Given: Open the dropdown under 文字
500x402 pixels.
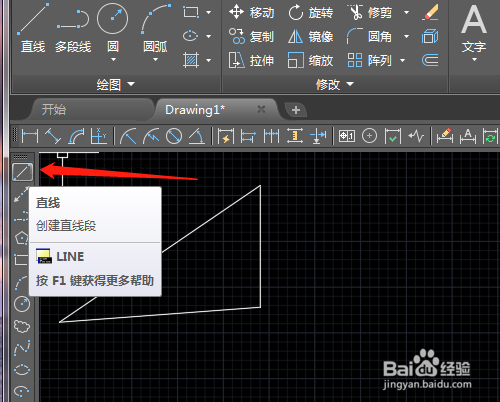Looking at the screenshot, I should coord(474,60).
